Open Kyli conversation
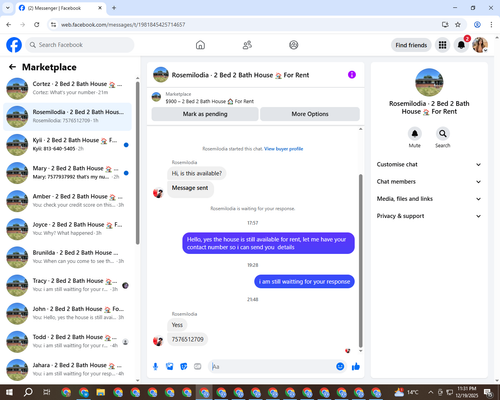This screenshot has height=400, width=500. pos(68,145)
